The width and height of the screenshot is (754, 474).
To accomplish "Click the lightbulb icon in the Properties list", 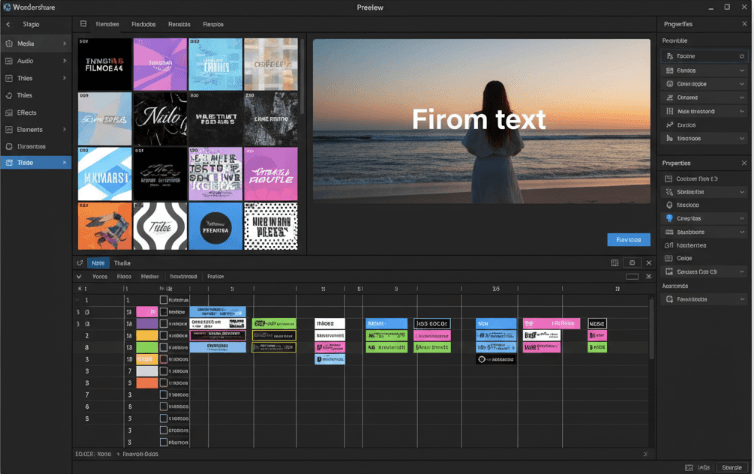I will point(669,218).
